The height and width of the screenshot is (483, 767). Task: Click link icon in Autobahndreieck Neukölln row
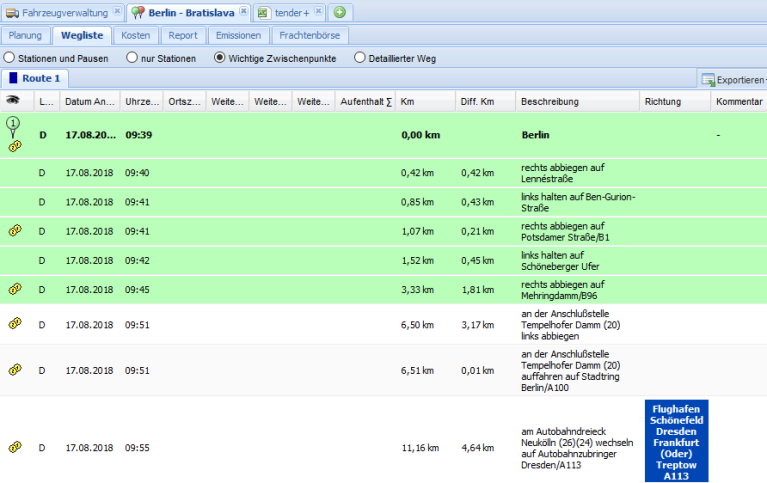[15, 447]
